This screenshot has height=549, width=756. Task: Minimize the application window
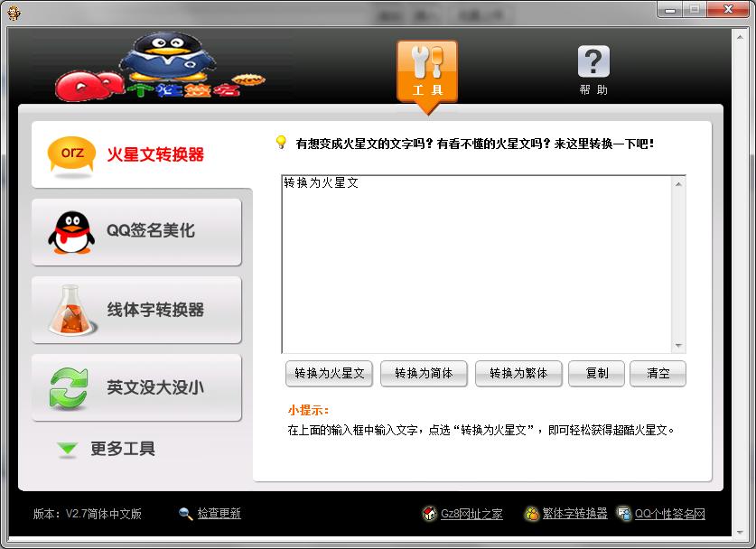(x=669, y=10)
